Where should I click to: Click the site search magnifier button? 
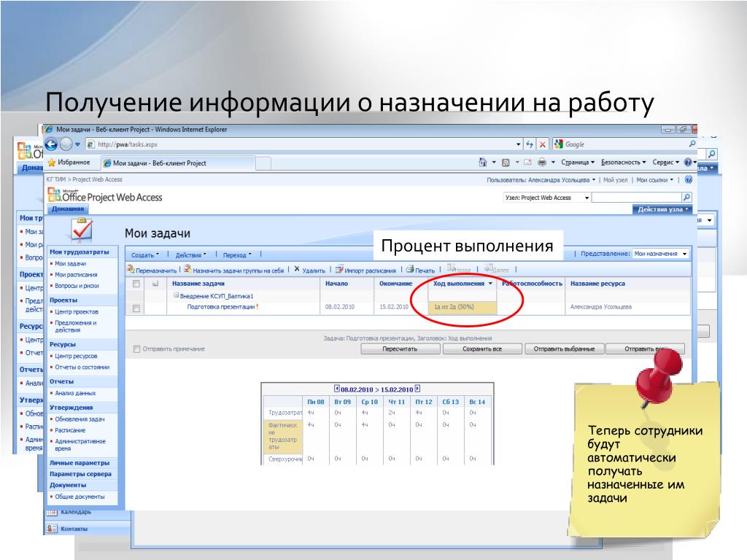686,197
